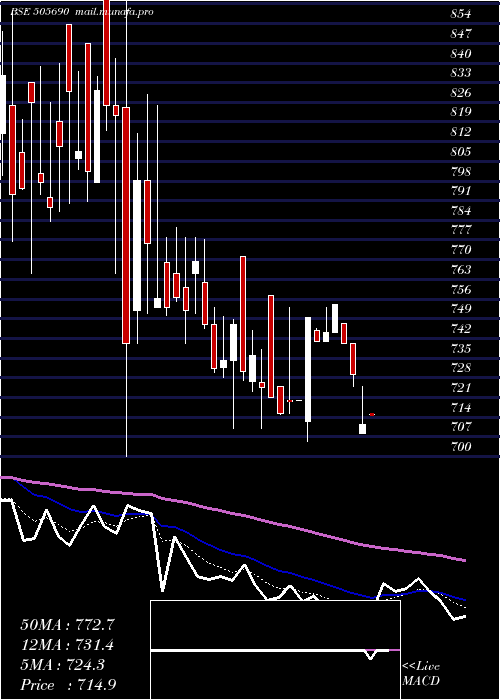Screen dimensions: 500x700
Task: Click the 5MA : 724.3 reading
Action: coord(62,665)
